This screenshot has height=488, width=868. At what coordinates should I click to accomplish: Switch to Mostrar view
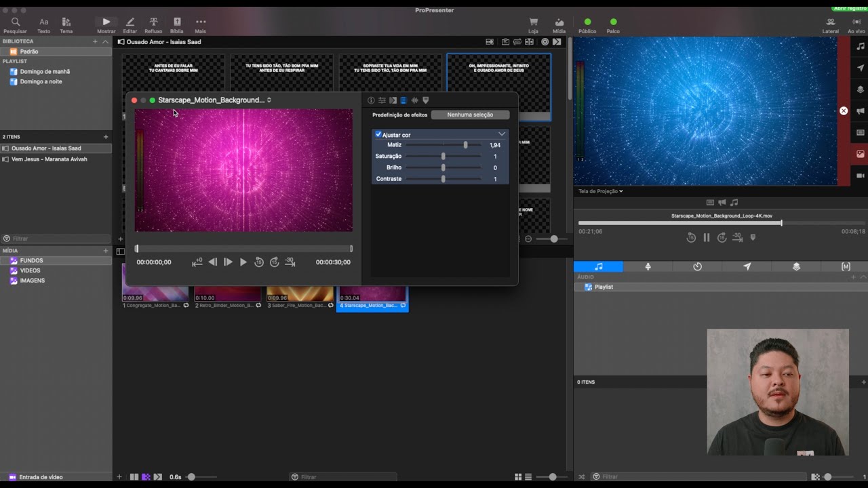tap(106, 25)
